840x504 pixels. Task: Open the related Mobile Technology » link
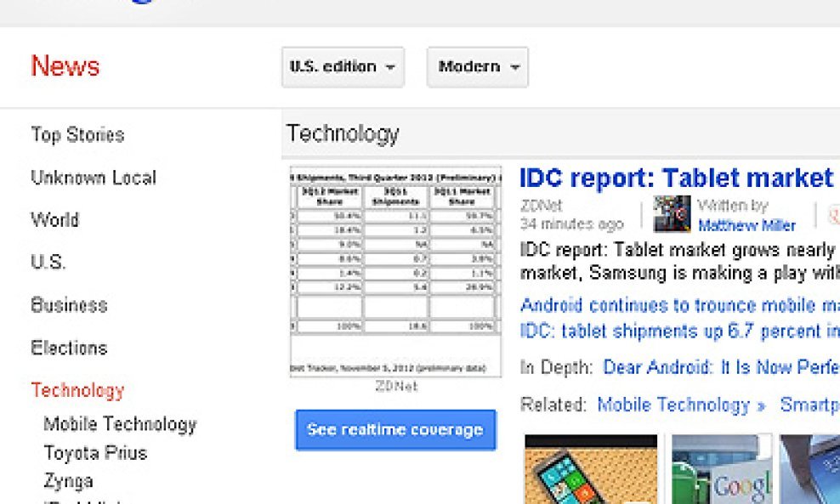pos(681,405)
